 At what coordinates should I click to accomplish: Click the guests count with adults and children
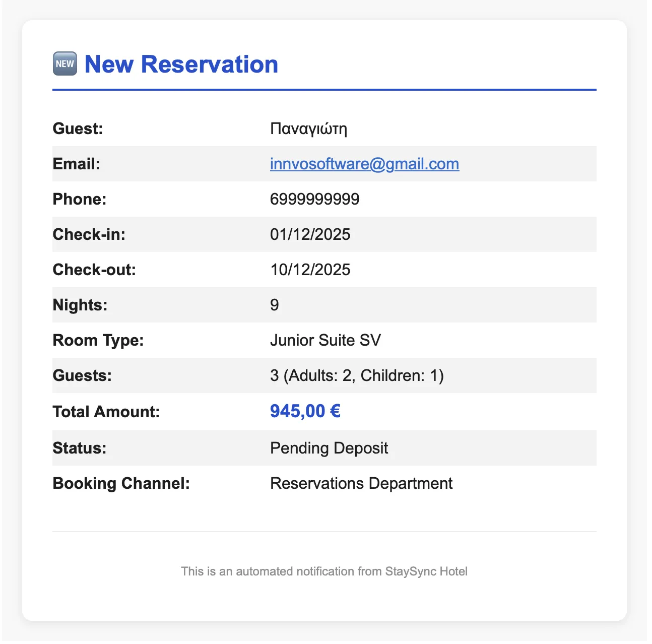point(357,375)
